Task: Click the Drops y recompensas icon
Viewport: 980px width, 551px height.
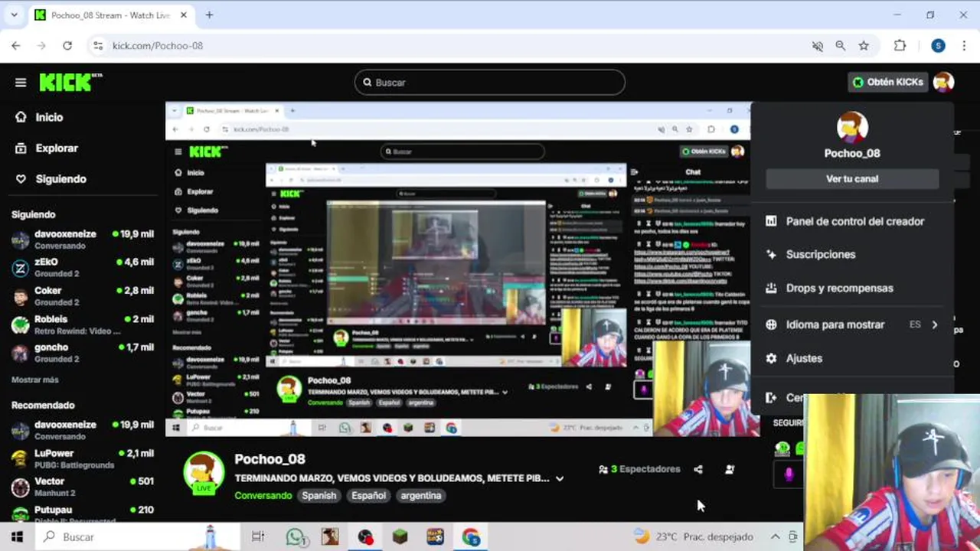Action: click(x=771, y=288)
